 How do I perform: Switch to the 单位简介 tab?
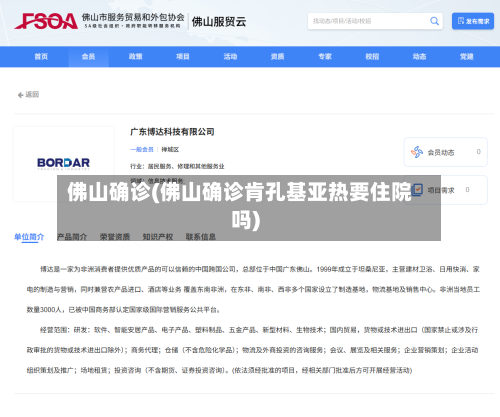click(29, 237)
